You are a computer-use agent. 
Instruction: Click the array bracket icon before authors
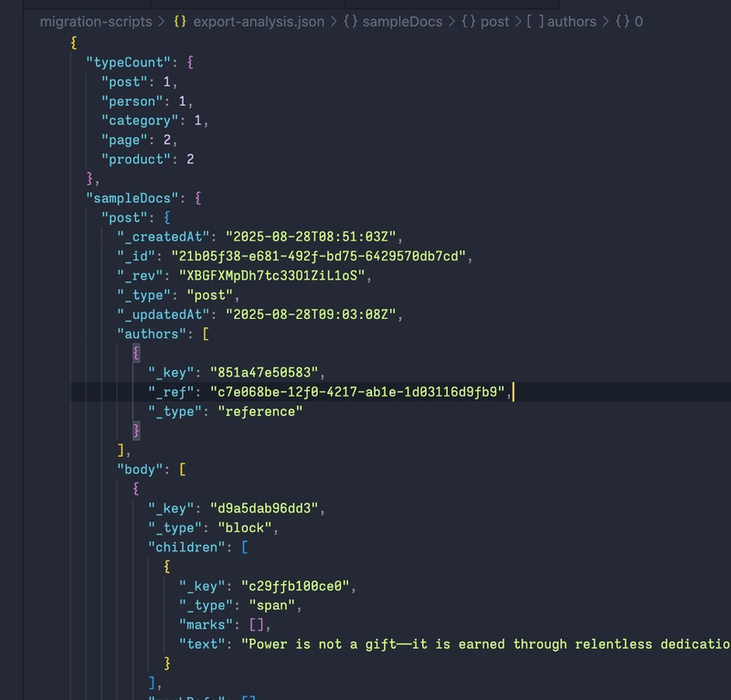click(x=534, y=21)
